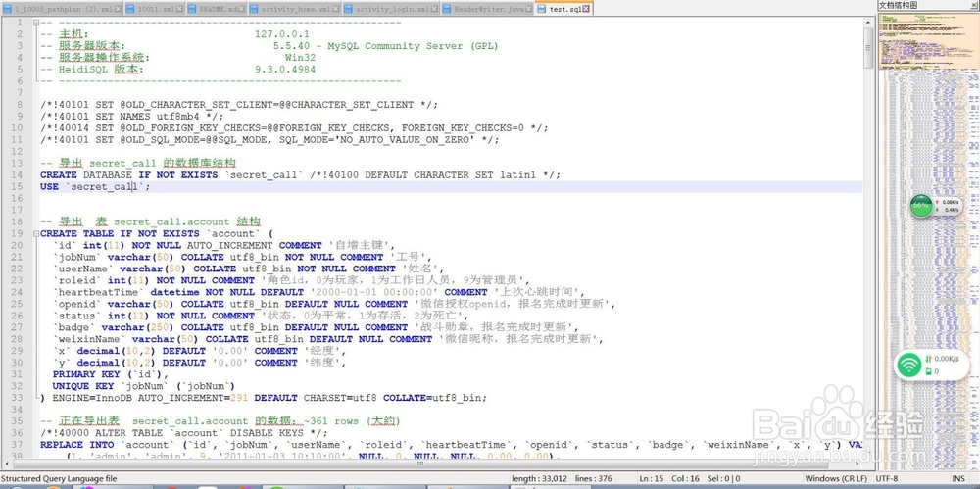Click the USE `secret_call` line

coord(95,187)
